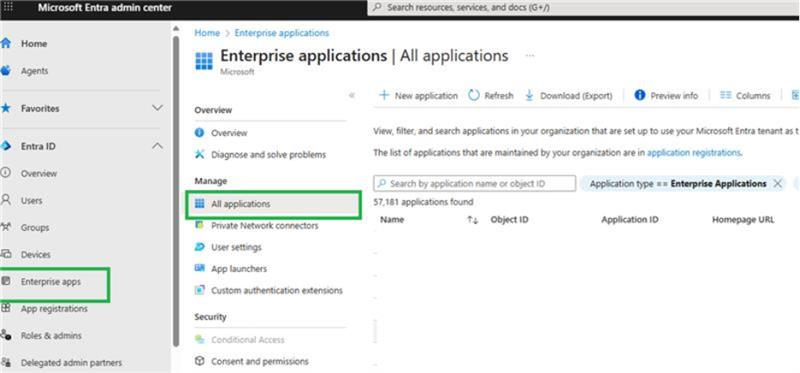800x373 pixels.
Task: Click Enterprise applications breadcrumb link
Action: pyautogui.click(x=282, y=33)
